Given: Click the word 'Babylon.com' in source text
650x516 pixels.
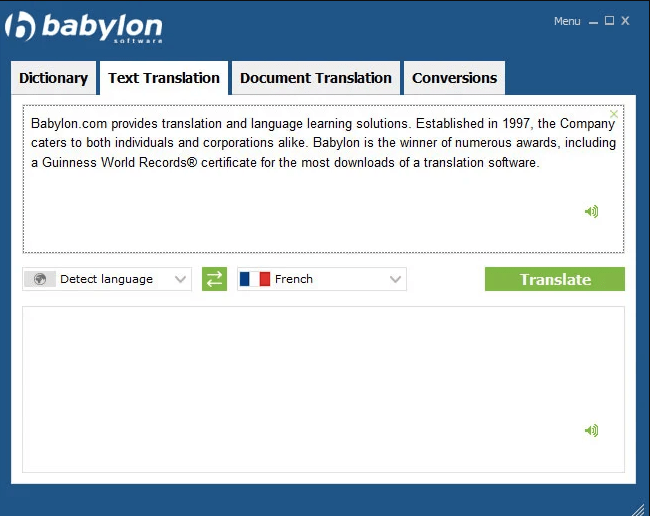Looking at the screenshot, I should 69,124.
